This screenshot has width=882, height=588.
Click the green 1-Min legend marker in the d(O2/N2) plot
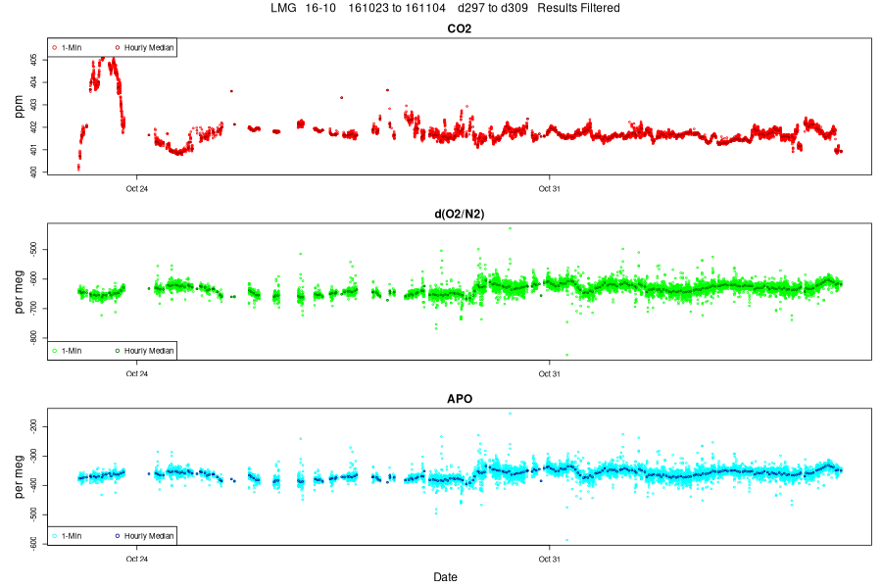coord(55,351)
